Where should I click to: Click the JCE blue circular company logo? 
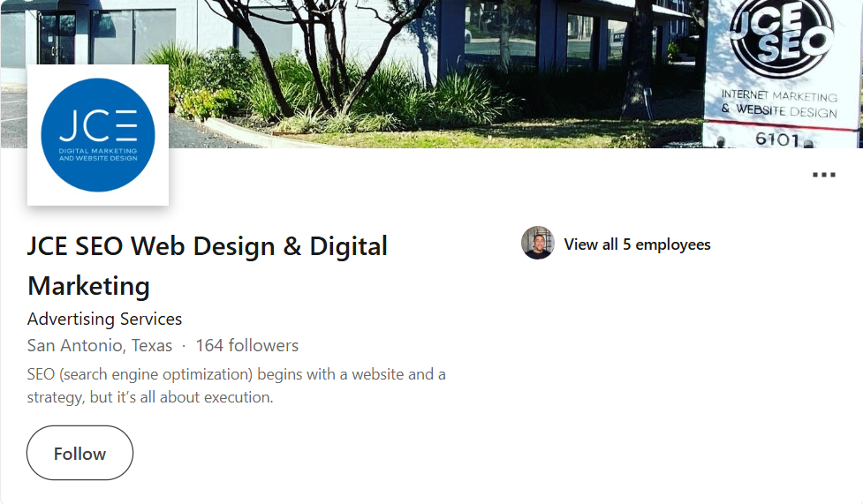[98, 135]
